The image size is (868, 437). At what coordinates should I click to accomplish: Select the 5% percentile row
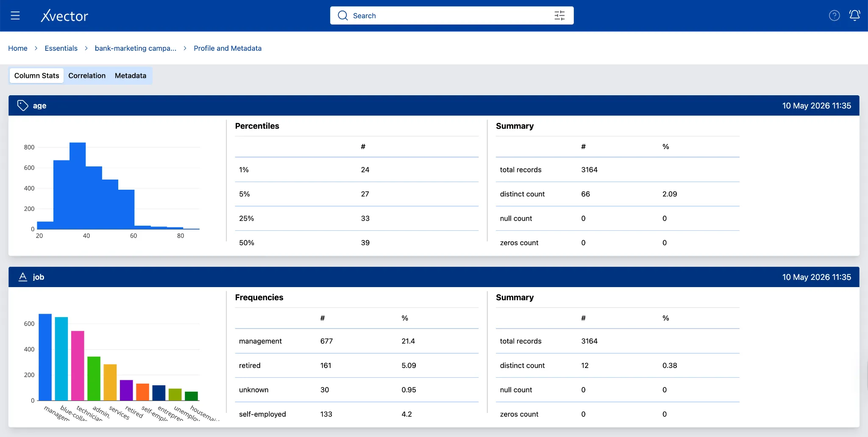(x=357, y=194)
